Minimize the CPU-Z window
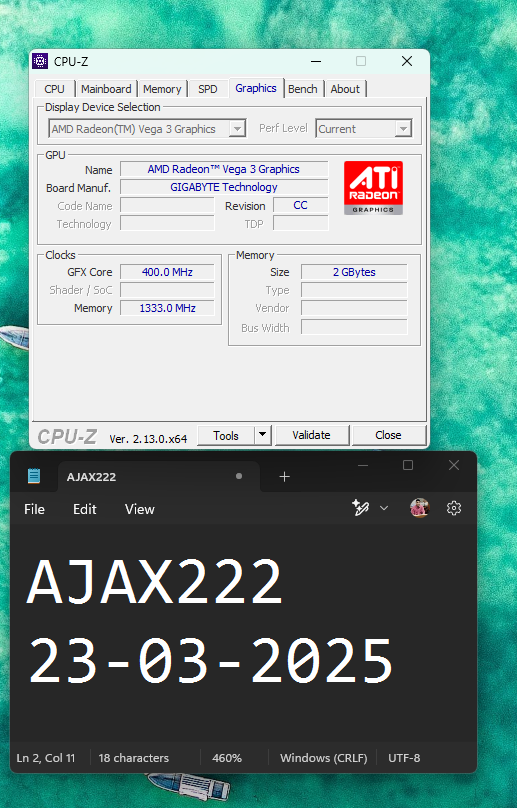 pyautogui.click(x=316, y=61)
